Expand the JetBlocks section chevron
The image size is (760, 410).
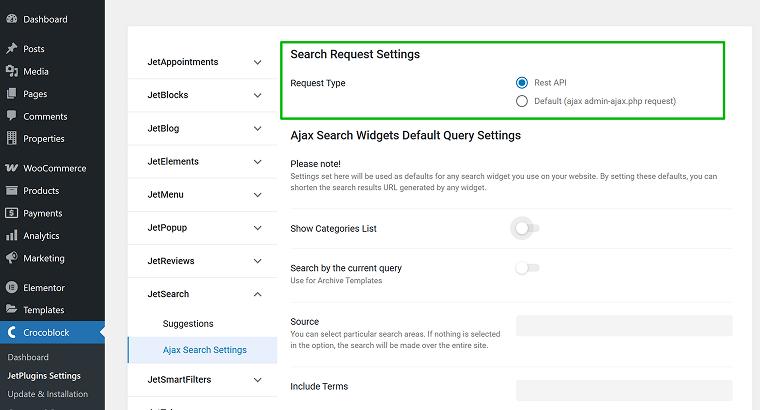[x=257, y=95]
